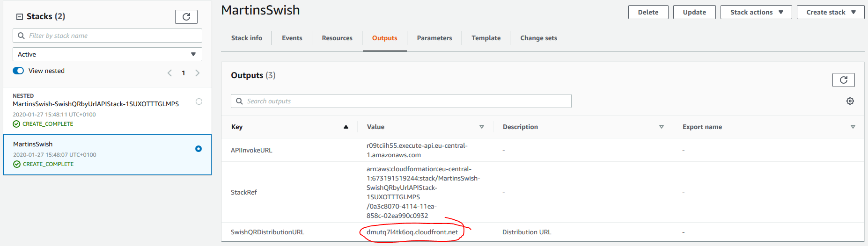Click the Delete stack button
868x246 pixels.
648,12
